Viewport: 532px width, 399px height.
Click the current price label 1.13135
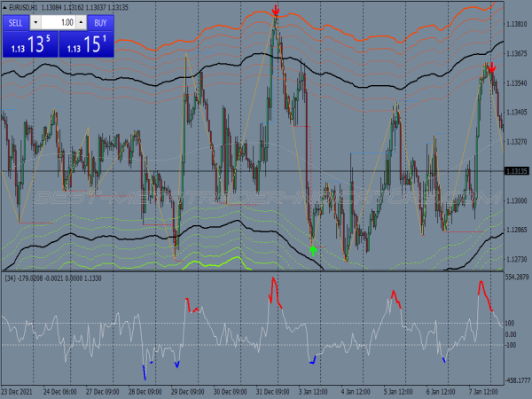(x=517, y=171)
